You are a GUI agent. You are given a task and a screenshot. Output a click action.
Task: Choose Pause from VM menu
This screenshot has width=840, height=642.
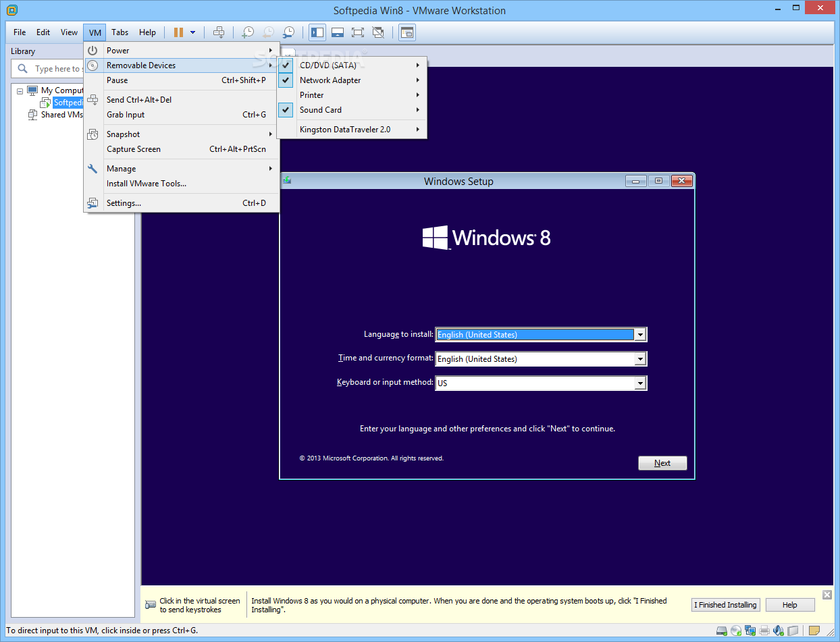click(x=181, y=80)
